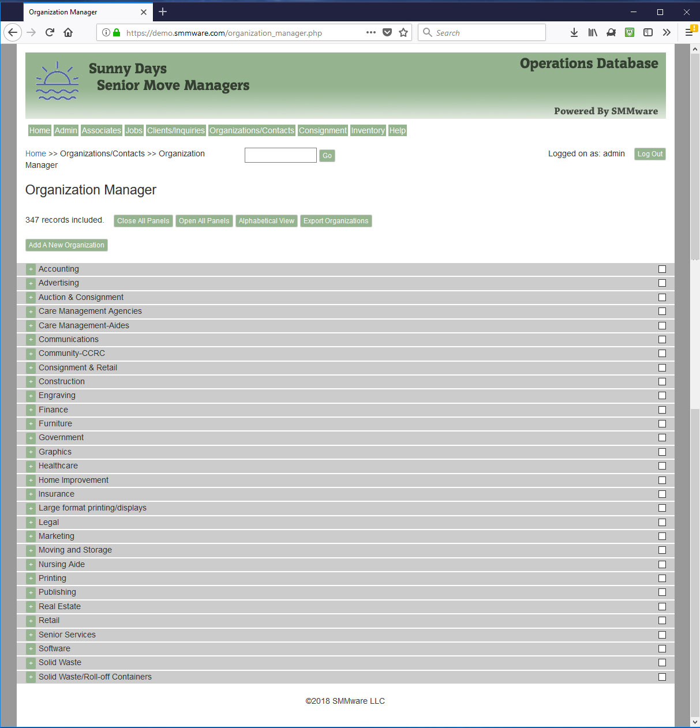Check the Government row checkbox
The height and width of the screenshot is (728, 700).
(662, 438)
